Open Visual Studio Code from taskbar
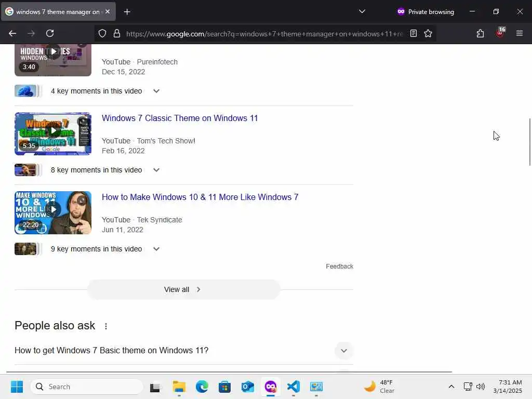Image resolution: width=532 pixels, height=399 pixels. click(x=294, y=387)
